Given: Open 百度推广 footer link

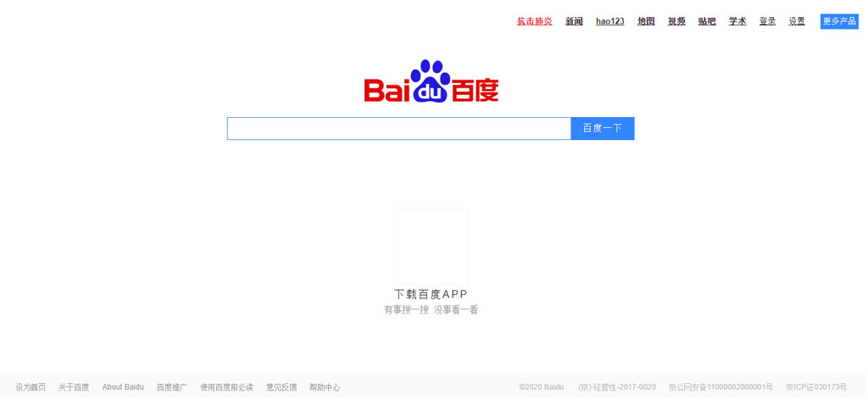Looking at the screenshot, I should pyautogui.click(x=172, y=387).
